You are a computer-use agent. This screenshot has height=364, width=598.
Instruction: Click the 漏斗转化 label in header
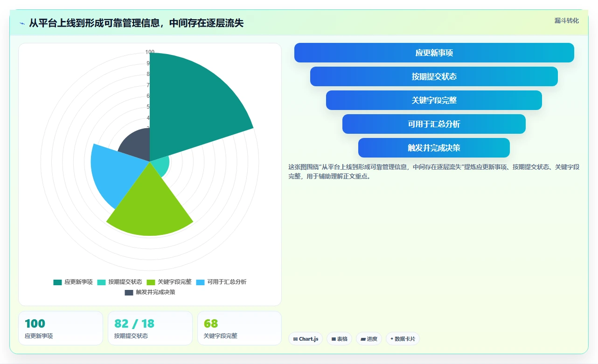coord(566,21)
